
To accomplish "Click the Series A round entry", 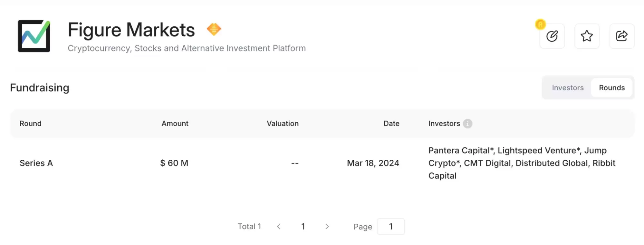I will 36,163.
